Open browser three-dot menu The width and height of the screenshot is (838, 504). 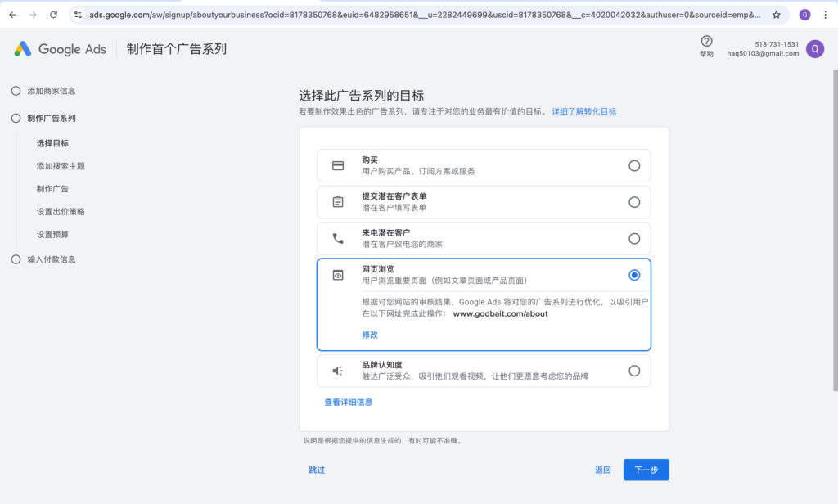825,15
